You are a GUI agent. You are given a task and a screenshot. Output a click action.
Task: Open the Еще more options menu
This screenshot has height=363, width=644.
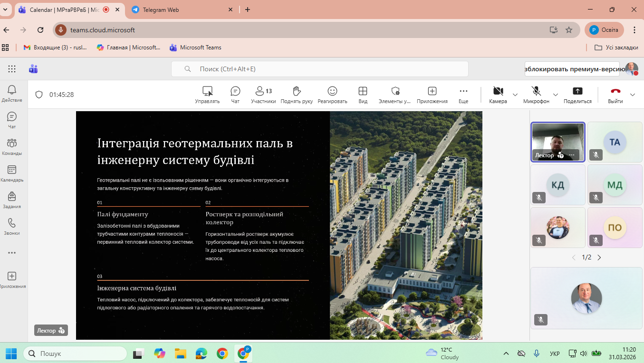pyautogui.click(x=463, y=94)
